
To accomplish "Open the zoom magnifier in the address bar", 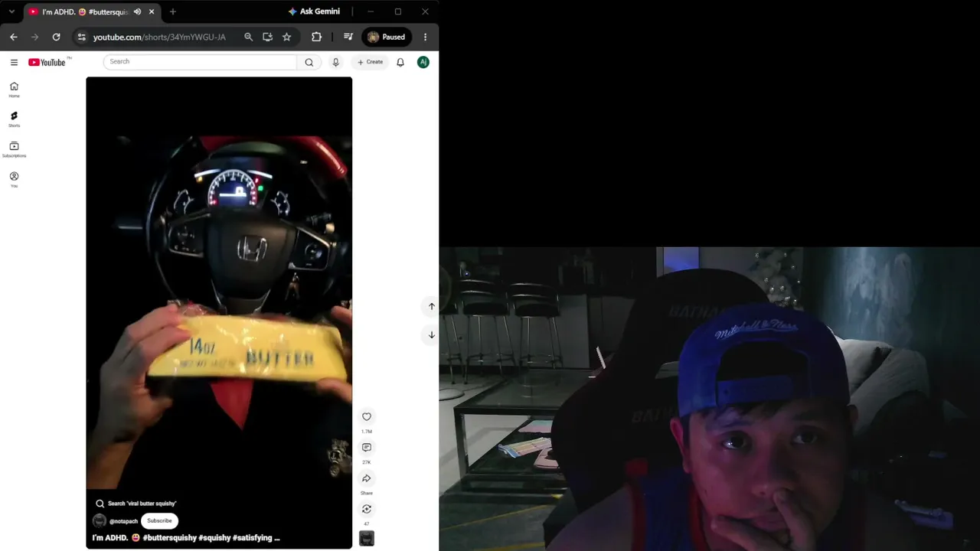I will click(248, 37).
